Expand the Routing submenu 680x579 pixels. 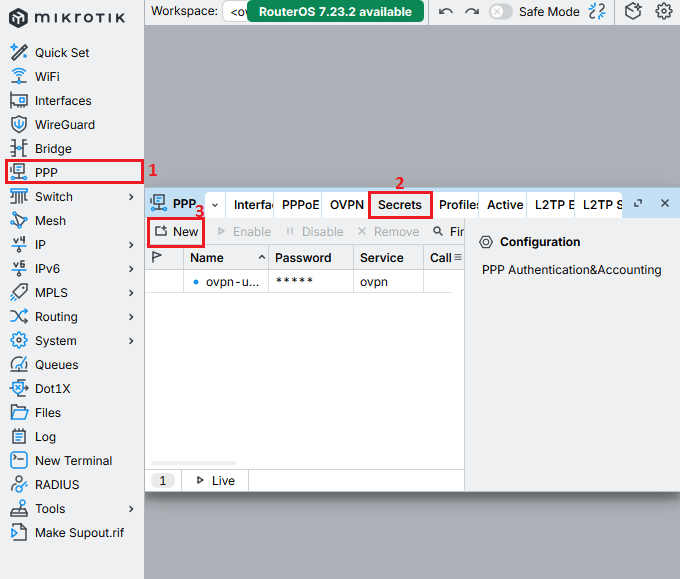(x=131, y=317)
